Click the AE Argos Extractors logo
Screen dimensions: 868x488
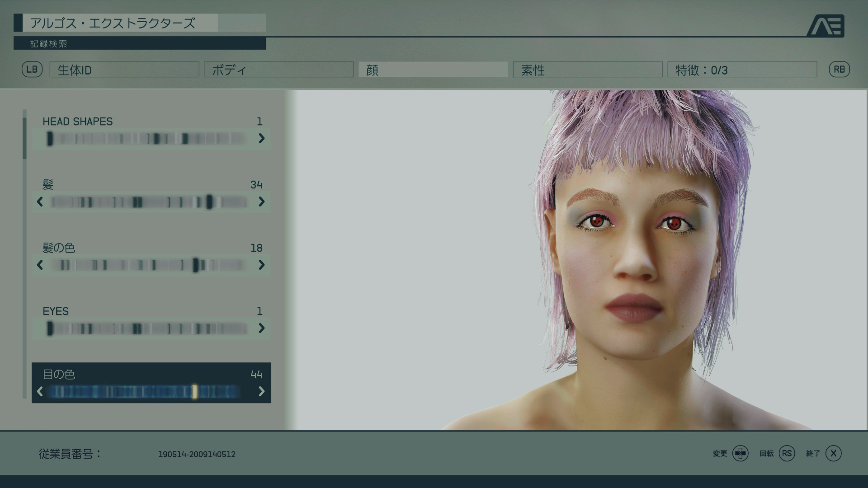coord(826,26)
